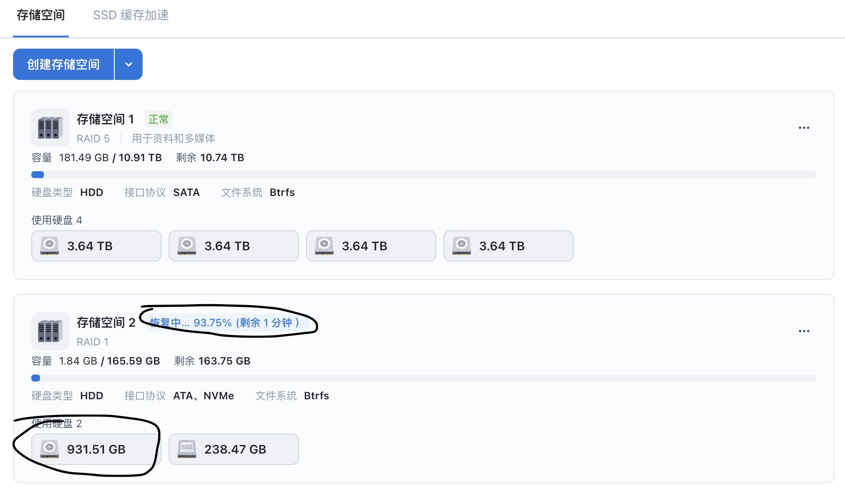Click the Storage Pool 2 (存储空间 2) server icon
This screenshot has width=845, height=504.
(50, 331)
